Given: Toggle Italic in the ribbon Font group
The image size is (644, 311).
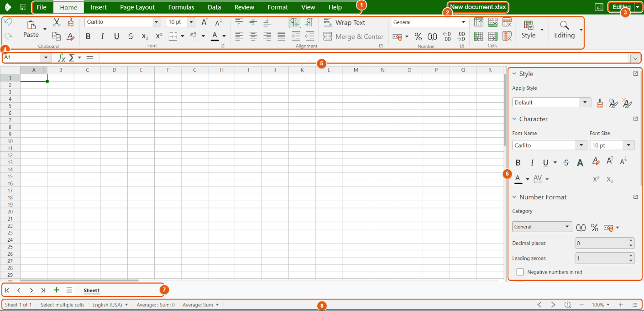Looking at the screenshot, I should [x=102, y=36].
